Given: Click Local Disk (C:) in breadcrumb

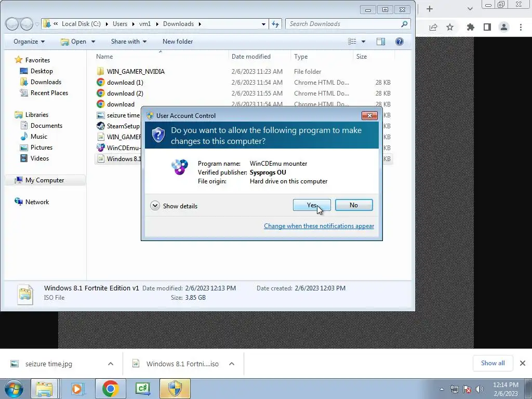Looking at the screenshot, I should pyautogui.click(x=81, y=24).
